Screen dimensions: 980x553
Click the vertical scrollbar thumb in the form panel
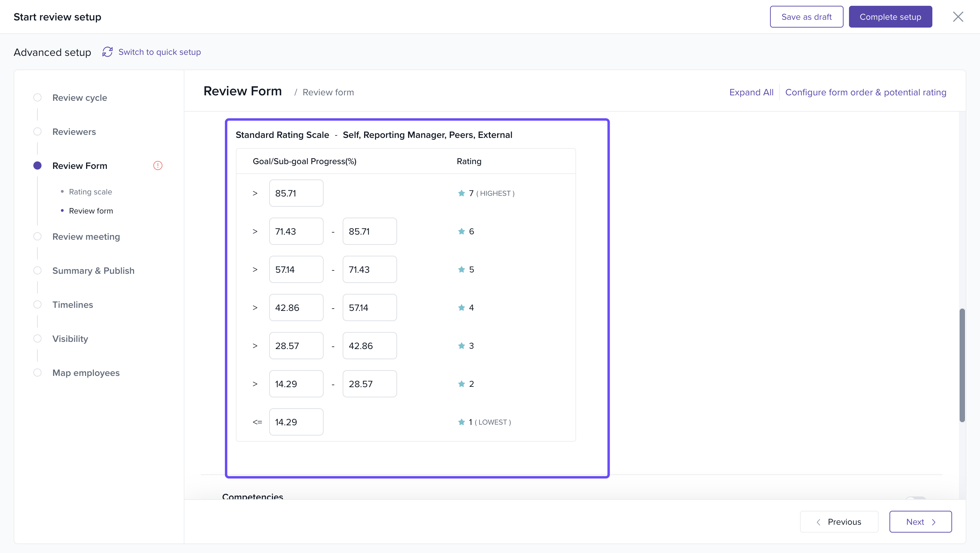pyautogui.click(x=962, y=365)
